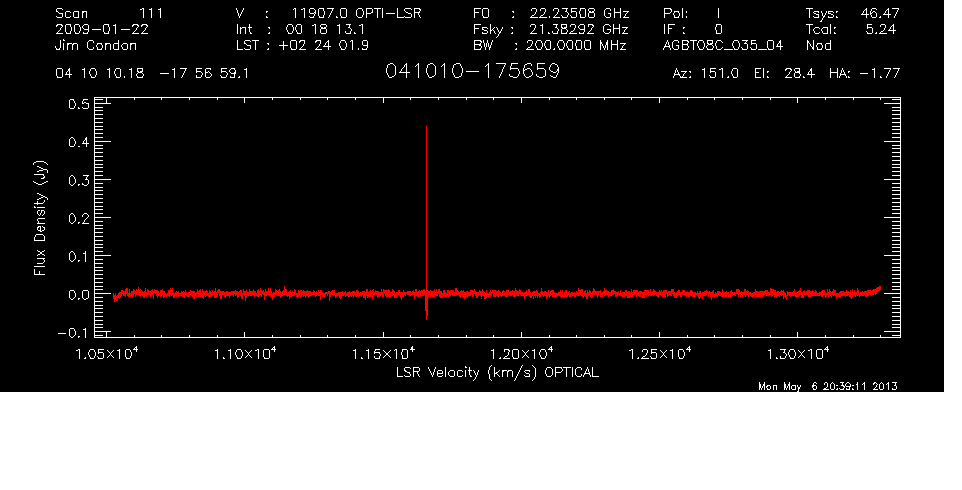
Task: Click the scan number 111
Action: [x=151, y=13]
